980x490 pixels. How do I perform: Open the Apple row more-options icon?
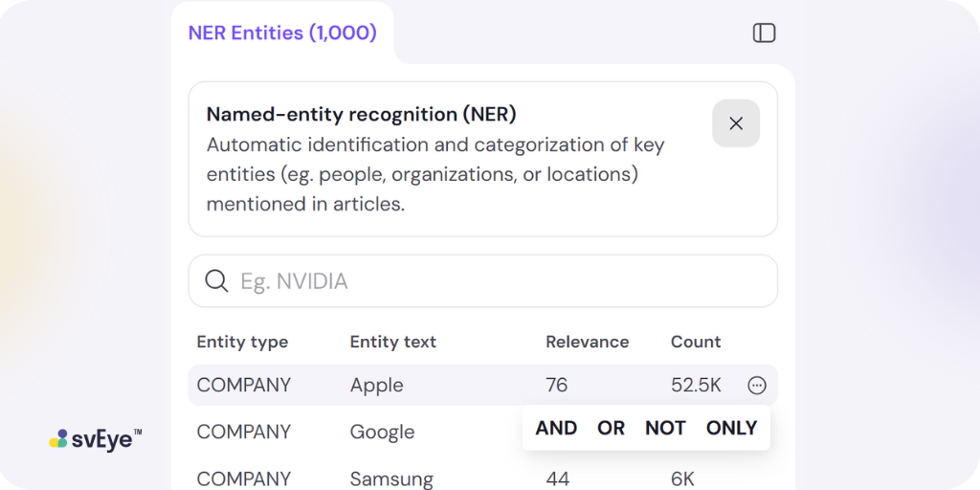[x=756, y=385]
